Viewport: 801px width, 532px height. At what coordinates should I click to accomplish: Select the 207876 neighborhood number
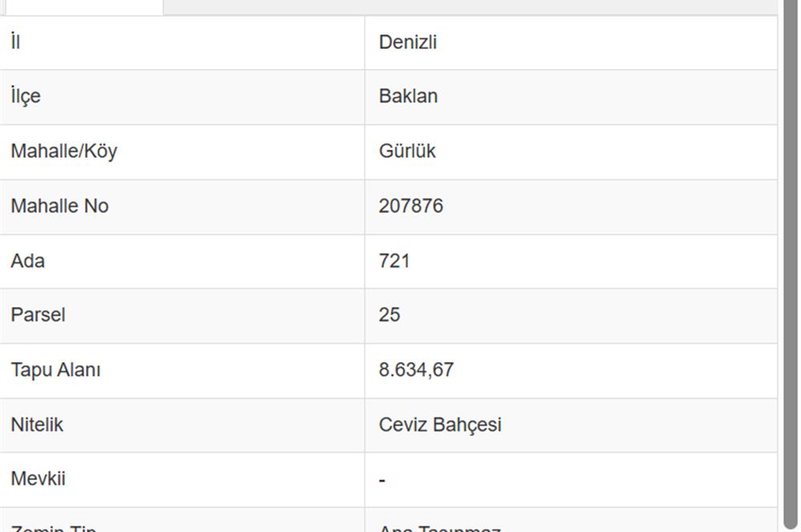410,206
